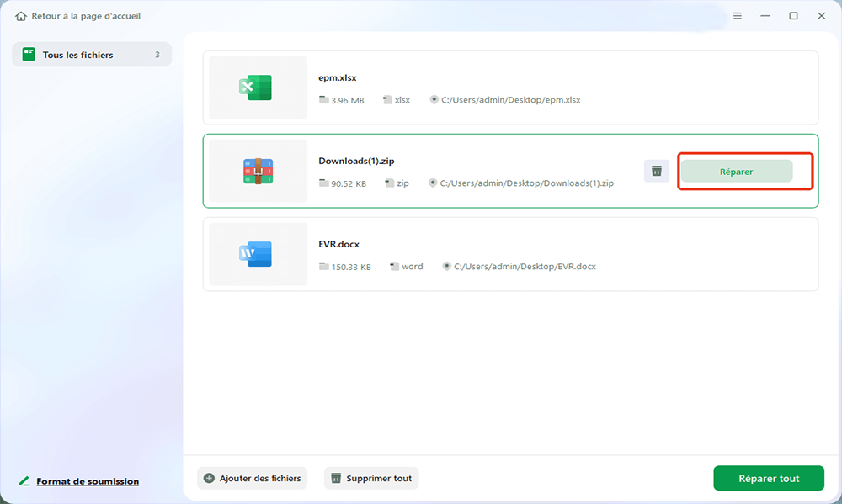The image size is (842, 504).
Task: Click Supprimer tout button
Action: tap(371, 478)
